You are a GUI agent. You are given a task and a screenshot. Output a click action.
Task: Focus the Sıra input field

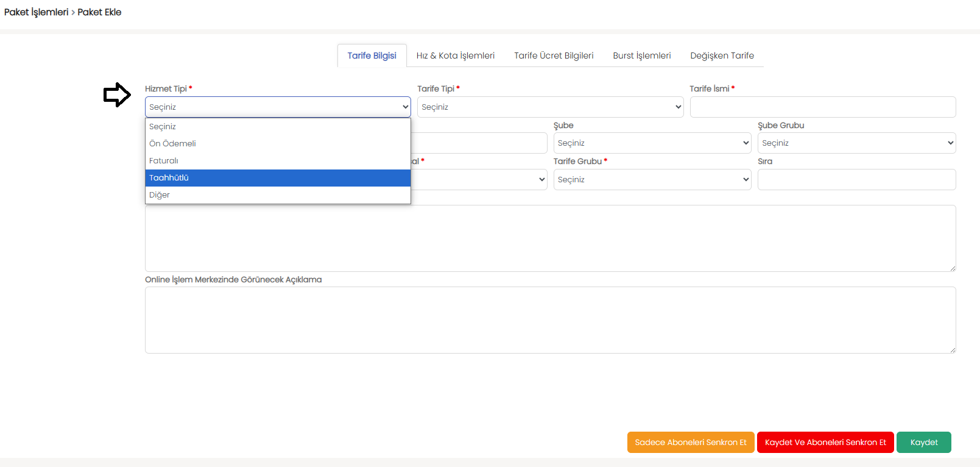(856, 180)
